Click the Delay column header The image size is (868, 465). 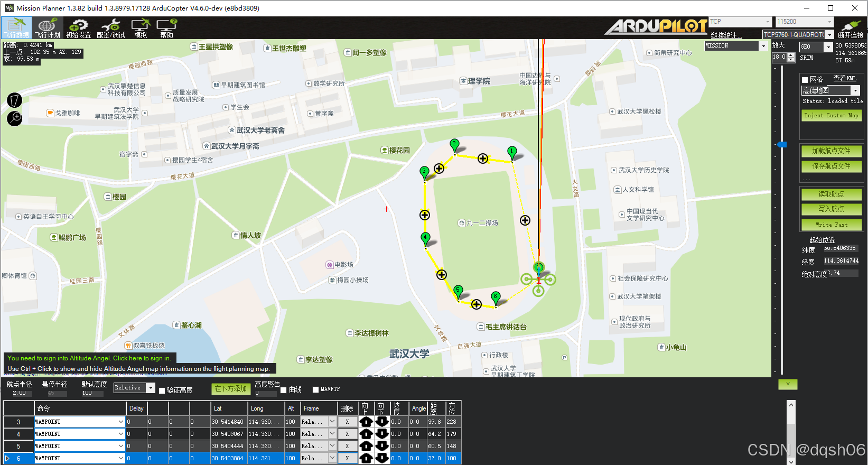click(x=137, y=408)
